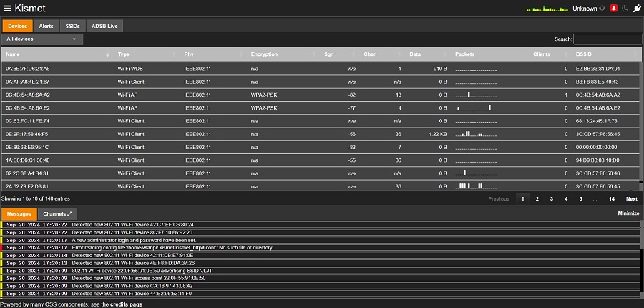
Task: Click the Previous page button
Action: pyautogui.click(x=499, y=198)
